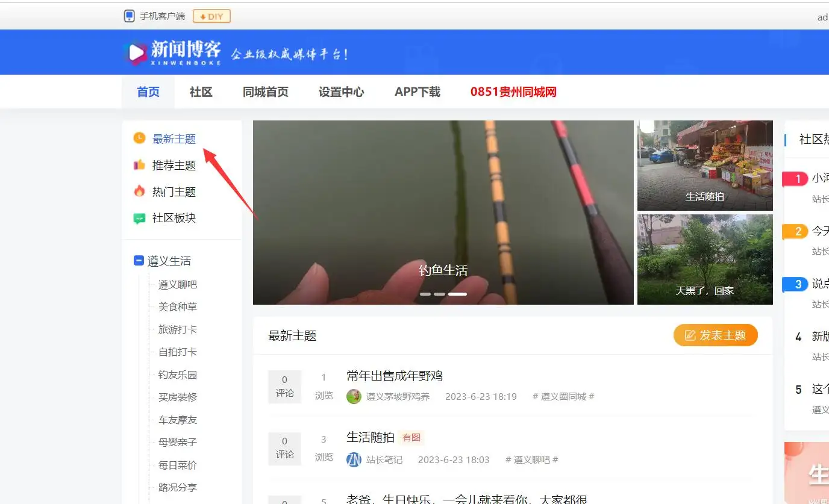Select 钓友乐园 in the sidebar tree
The width and height of the screenshot is (829, 504).
[x=178, y=375]
